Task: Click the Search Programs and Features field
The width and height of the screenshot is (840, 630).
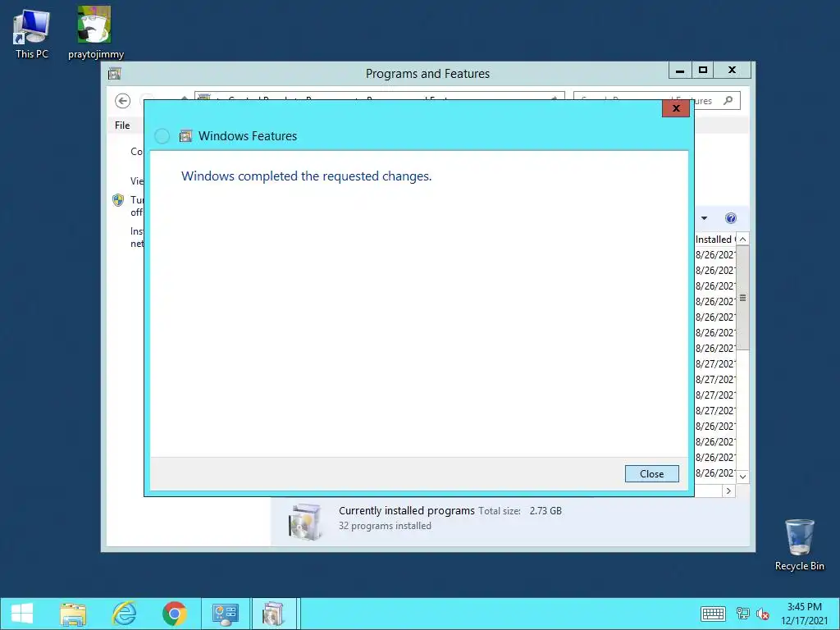Action: tap(657, 101)
